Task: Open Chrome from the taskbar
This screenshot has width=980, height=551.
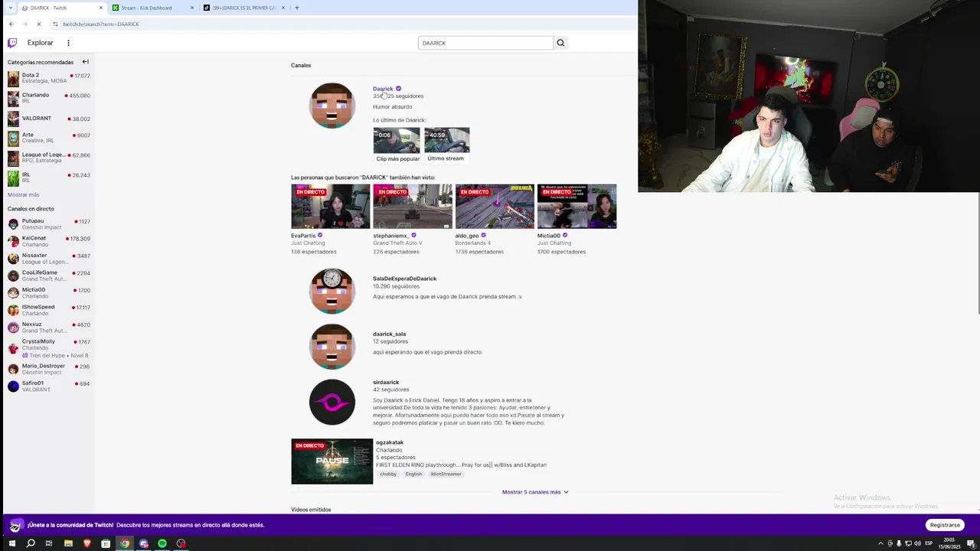Action: (x=125, y=543)
